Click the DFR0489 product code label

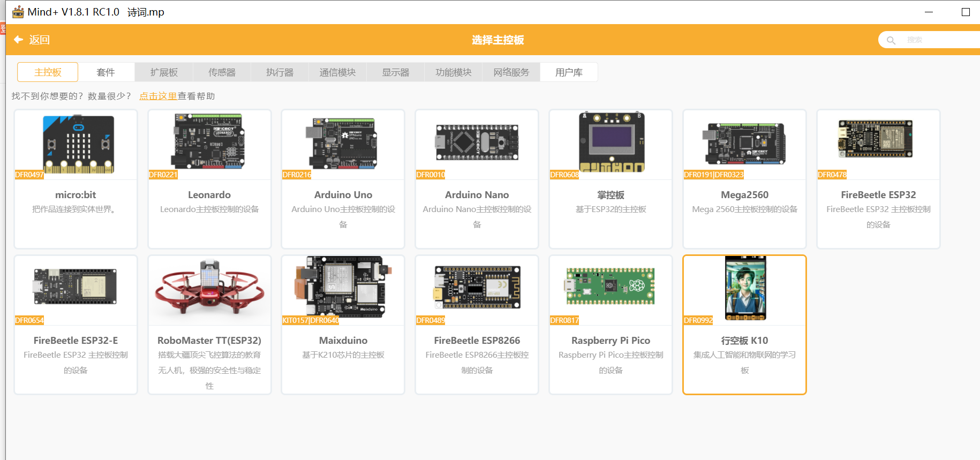[431, 320]
